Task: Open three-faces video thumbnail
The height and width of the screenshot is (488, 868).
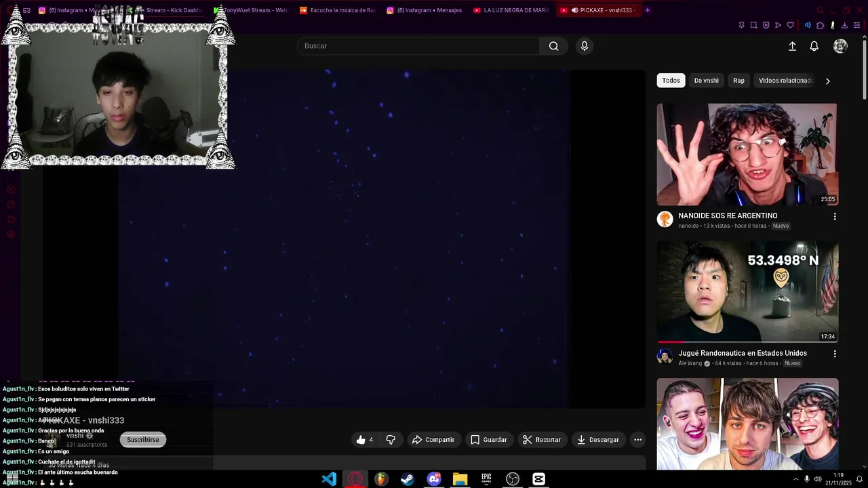Action: click(747, 424)
